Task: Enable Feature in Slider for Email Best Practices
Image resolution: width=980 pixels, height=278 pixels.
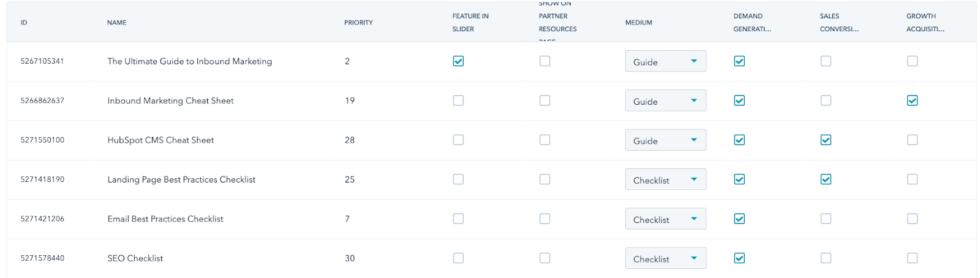Action: (x=458, y=219)
